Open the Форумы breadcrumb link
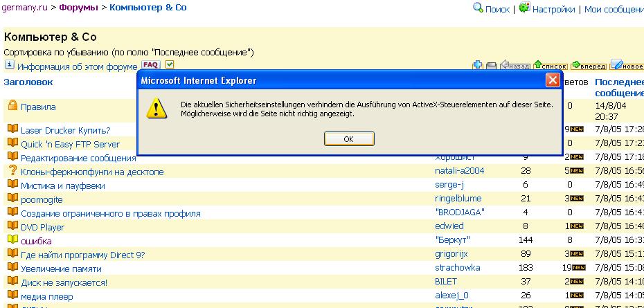This screenshot has width=644, height=308. (78, 8)
